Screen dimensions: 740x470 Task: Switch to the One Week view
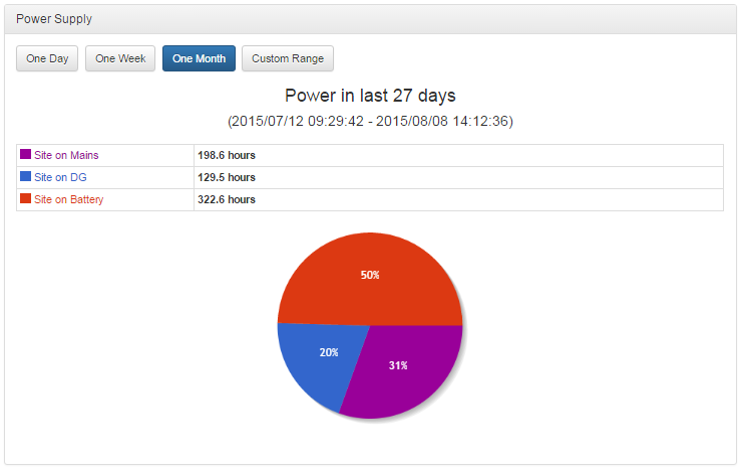pos(120,59)
